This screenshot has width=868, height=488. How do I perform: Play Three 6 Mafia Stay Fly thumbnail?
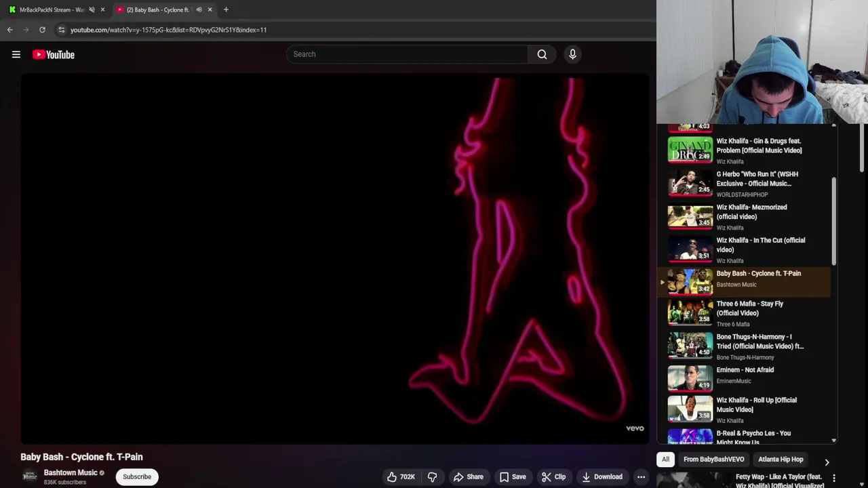pyautogui.click(x=690, y=312)
